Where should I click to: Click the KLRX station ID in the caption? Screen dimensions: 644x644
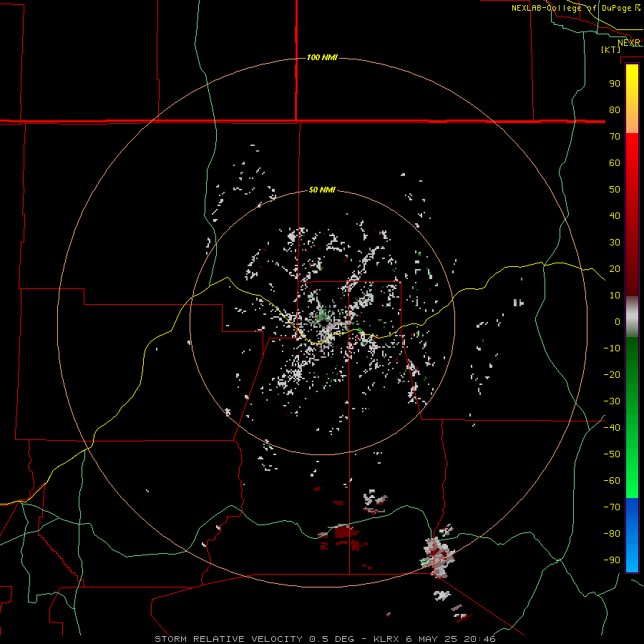[387, 639]
